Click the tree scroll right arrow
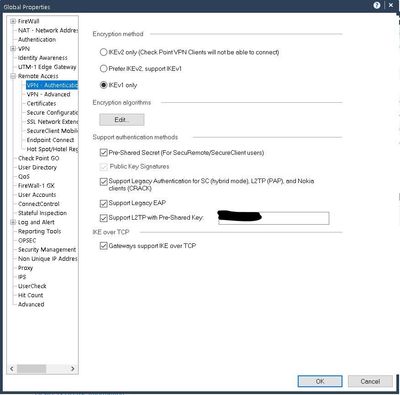Viewport: 400px width, 395px height. tap(73, 368)
